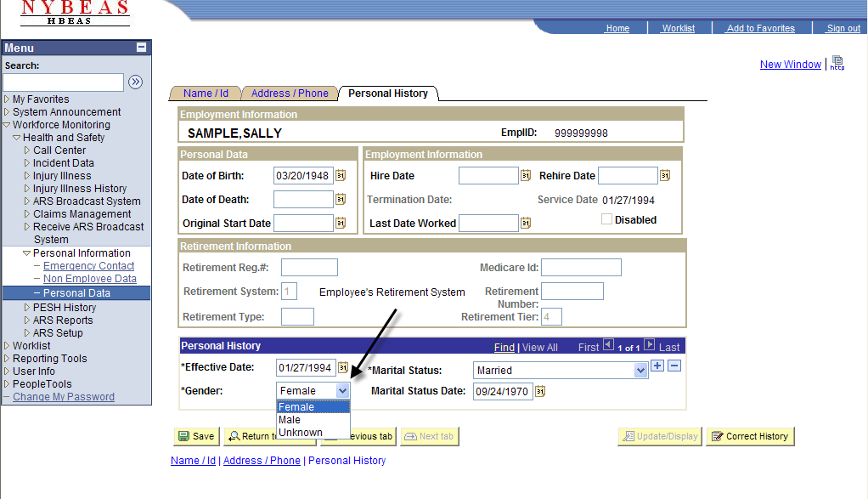Click the Effective Date field

pyautogui.click(x=306, y=367)
